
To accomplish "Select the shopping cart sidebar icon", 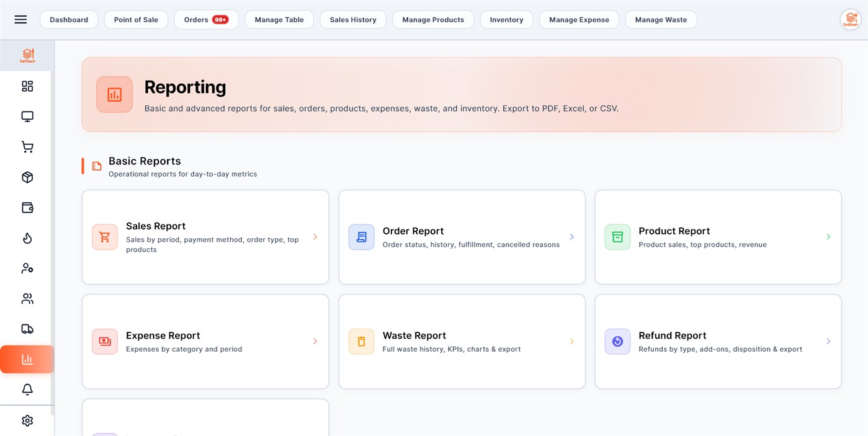I will (27, 147).
